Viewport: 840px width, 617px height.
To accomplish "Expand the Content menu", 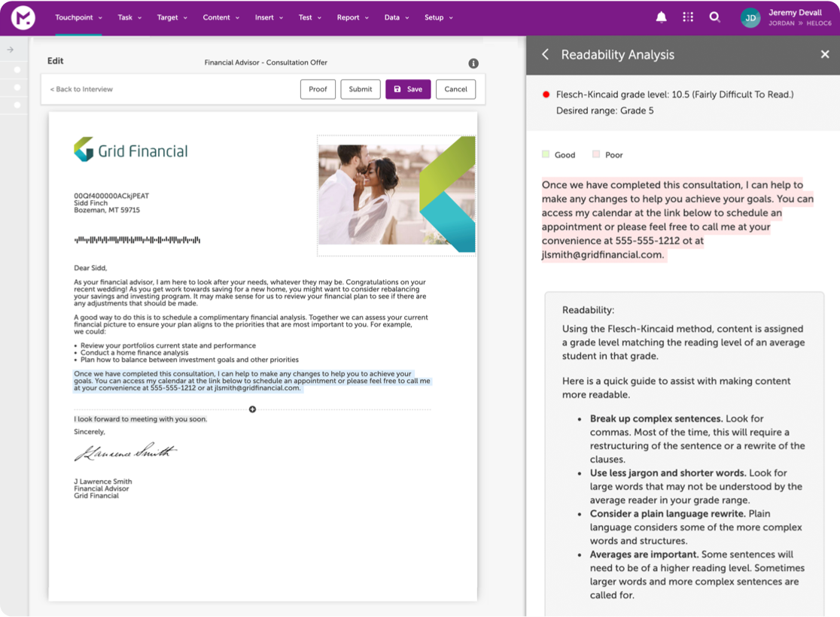I will click(221, 17).
